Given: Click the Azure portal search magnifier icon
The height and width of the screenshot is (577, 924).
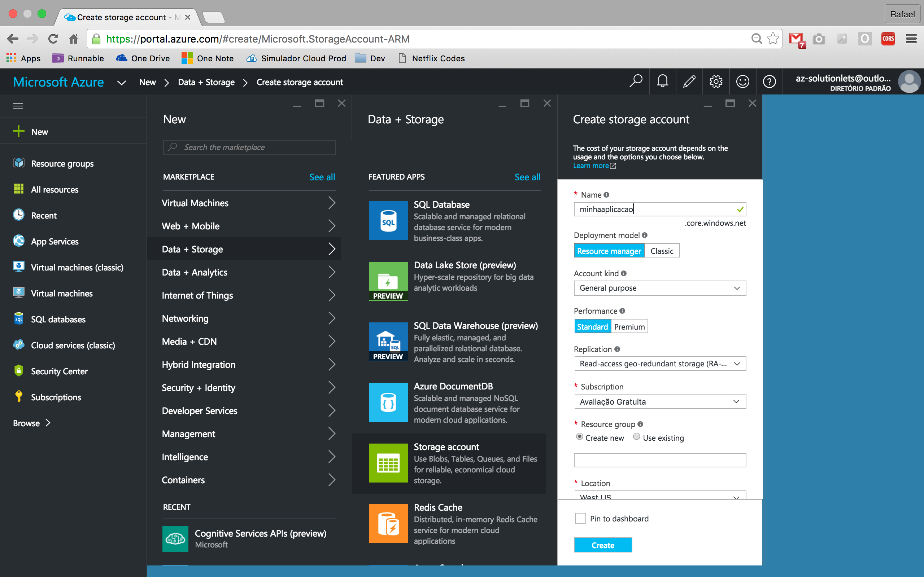Looking at the screenshot, I should 636,81.
